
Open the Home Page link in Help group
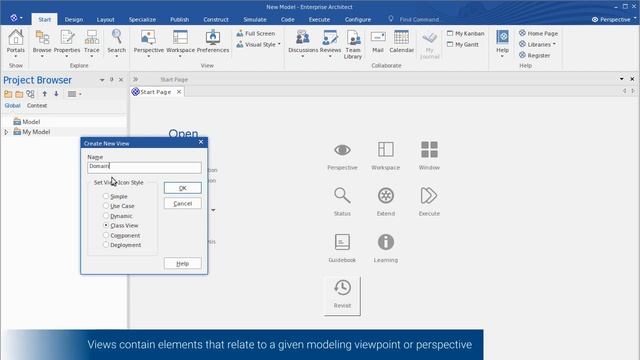click(x=538, y=33)
